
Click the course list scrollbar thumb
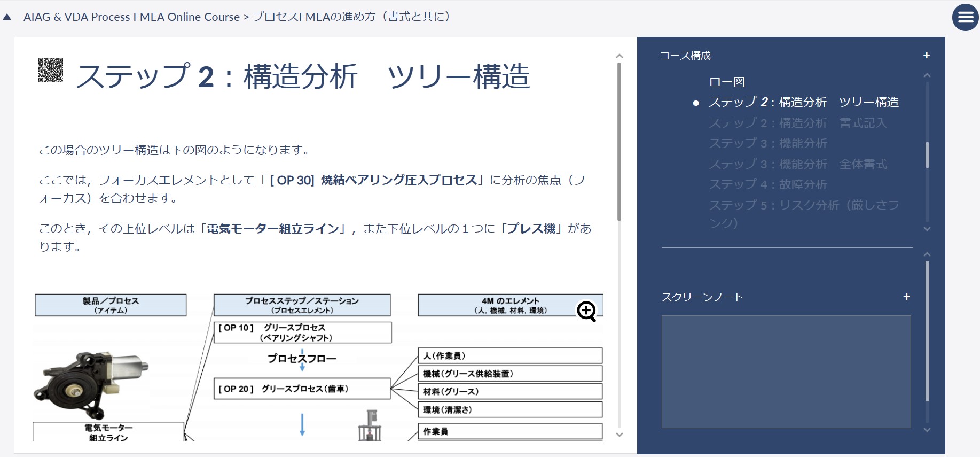point(927,155)
